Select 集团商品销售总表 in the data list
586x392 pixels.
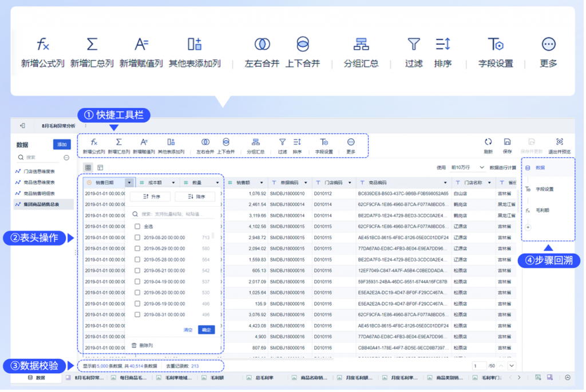point(43,205)
